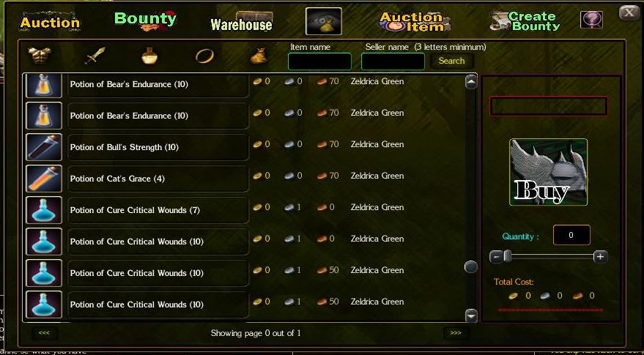Open the Warehouse tab

tap(242, 22)
